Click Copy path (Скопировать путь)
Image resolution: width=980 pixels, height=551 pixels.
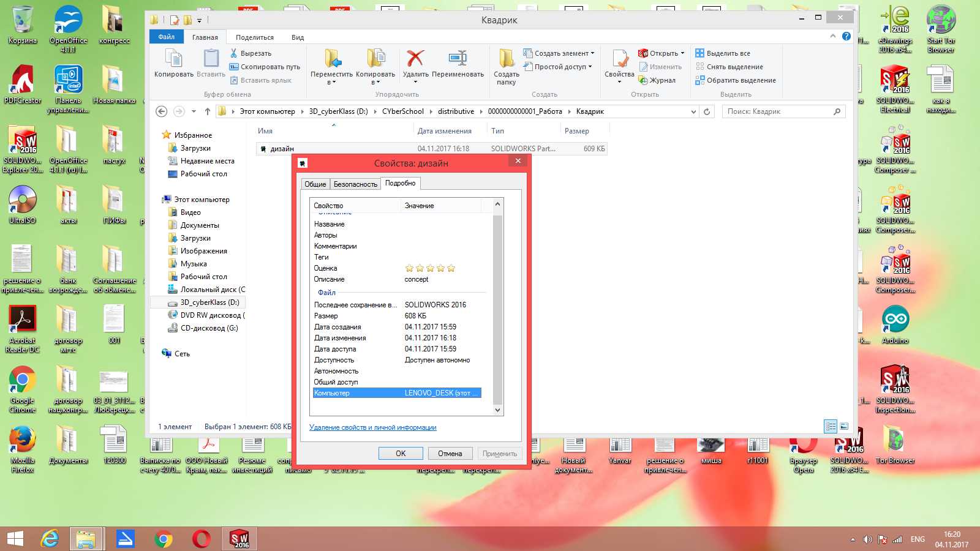click(x=265, y=67)
